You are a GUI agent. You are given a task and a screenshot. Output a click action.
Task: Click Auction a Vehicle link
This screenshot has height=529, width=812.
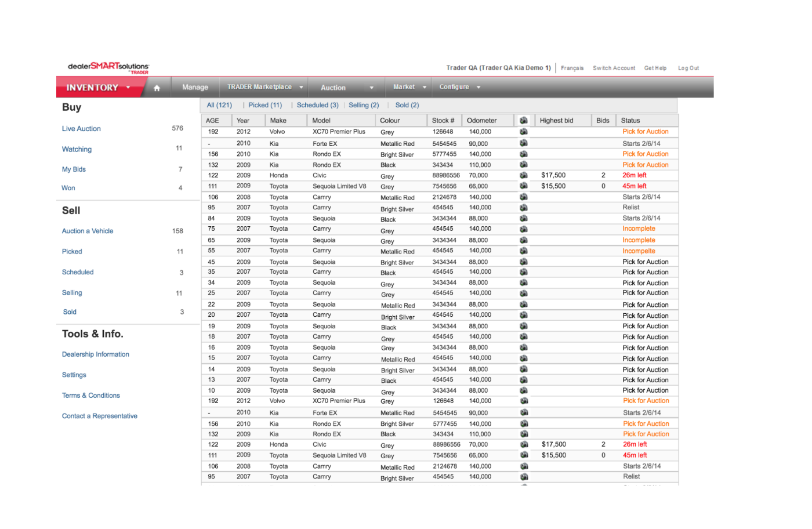[x=88, y=231]
